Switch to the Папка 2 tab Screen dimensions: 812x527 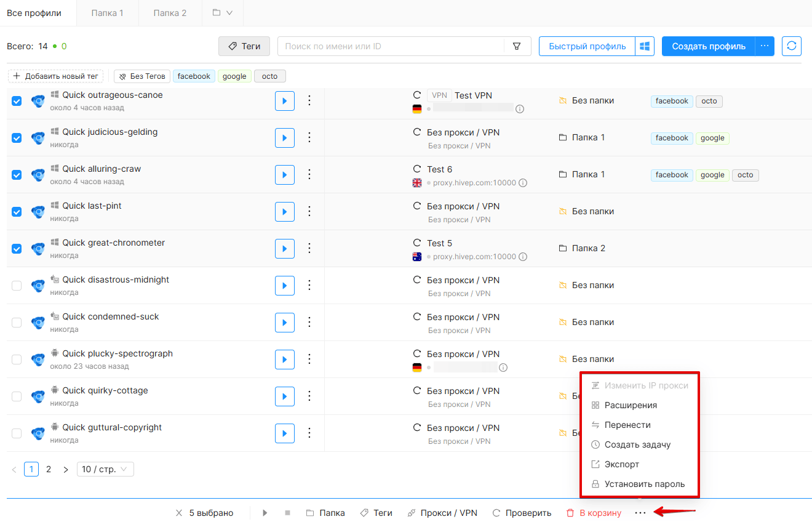point(170,13)
